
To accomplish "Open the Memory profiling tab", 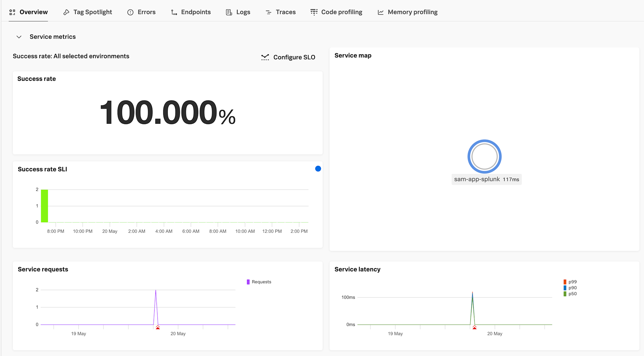I will [407, 12].
